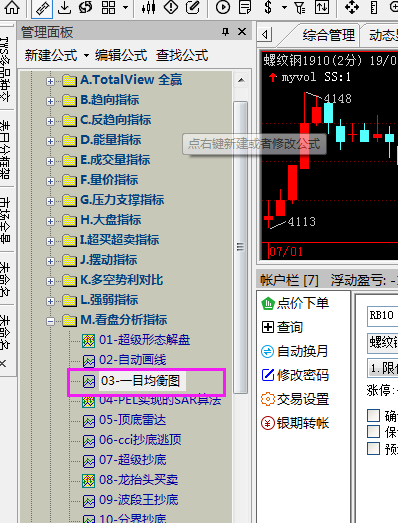The height and width of the screenshot is (523, 398).
Task: Collapse M.看盘分析指标 folder
Action: click(x=50, y=321)
